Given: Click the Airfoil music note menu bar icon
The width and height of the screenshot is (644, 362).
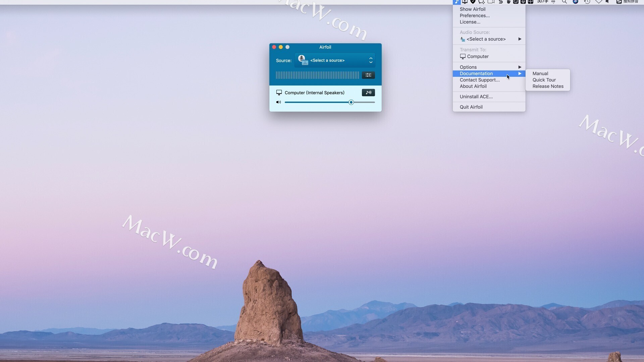Looking at the screenshot, I should point(457,2).
